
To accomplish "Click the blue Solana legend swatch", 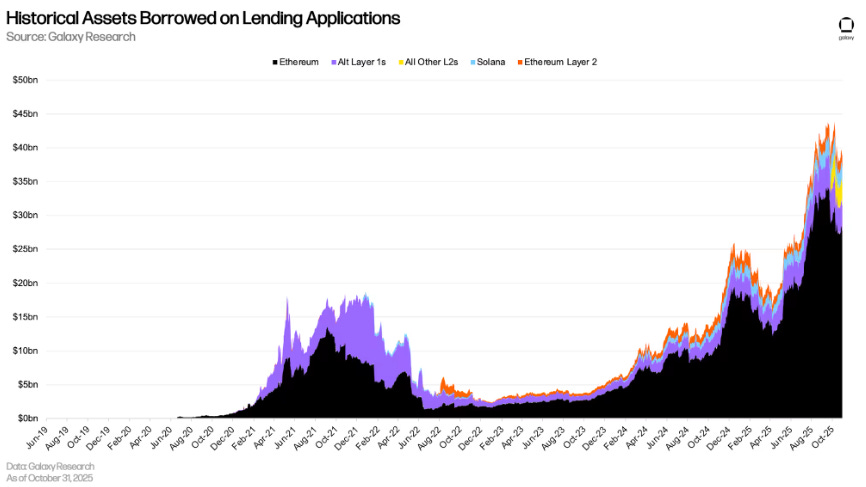I will pos(473,62).
